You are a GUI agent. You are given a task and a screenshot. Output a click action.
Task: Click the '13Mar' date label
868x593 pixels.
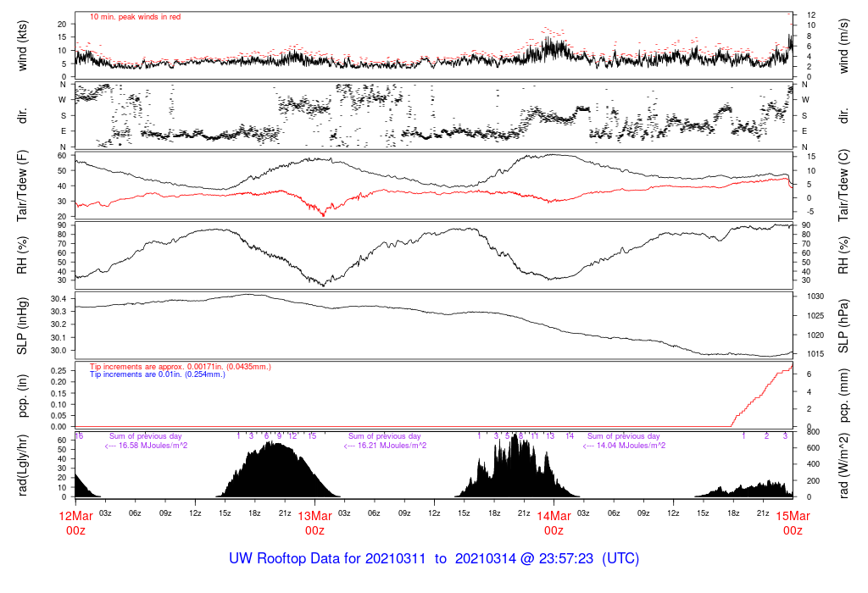point(315,516)
